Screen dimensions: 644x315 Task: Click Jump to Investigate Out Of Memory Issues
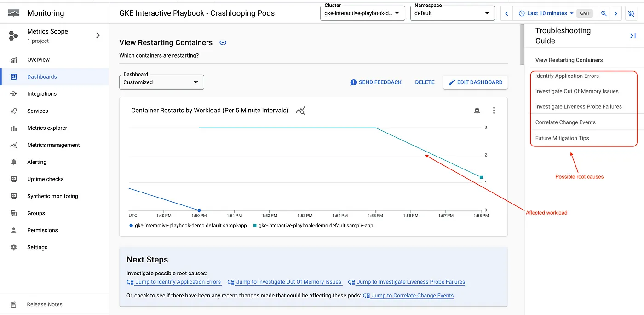click(285, 282)
